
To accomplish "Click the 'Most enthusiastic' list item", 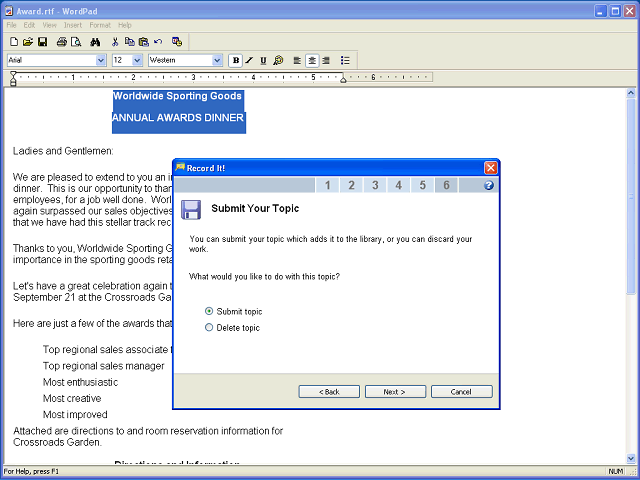I will tap(80, 382).
